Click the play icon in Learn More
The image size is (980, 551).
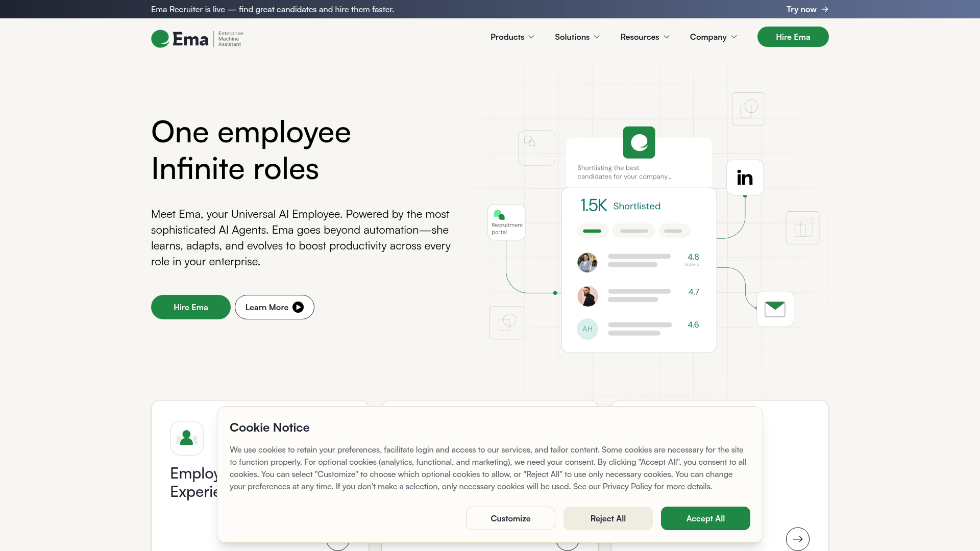tap(298, 307)
